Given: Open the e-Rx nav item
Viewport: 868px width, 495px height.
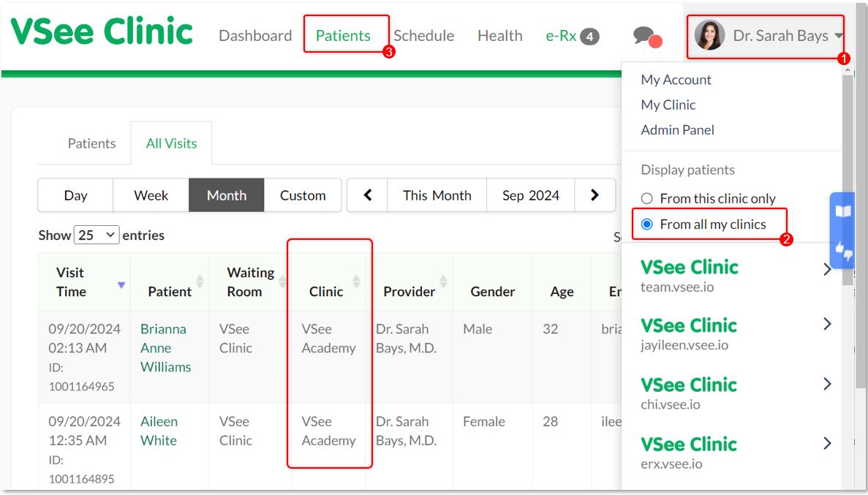Looking at the screenshot, I should (562, 35).
